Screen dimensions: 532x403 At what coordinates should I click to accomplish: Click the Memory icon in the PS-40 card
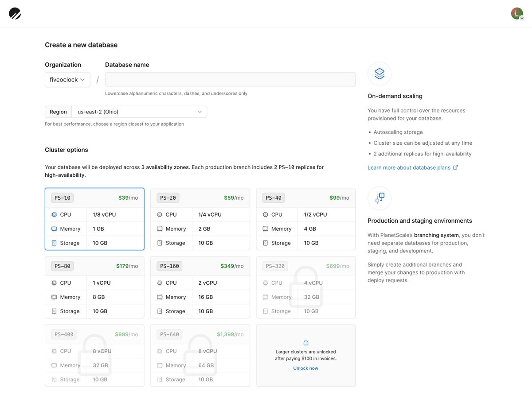265,229
